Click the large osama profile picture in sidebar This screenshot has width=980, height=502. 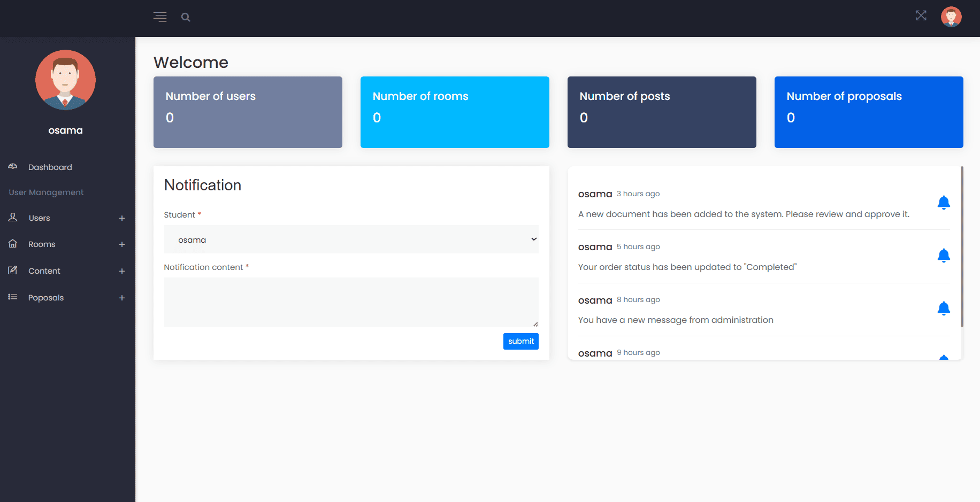tap(65, 80)
